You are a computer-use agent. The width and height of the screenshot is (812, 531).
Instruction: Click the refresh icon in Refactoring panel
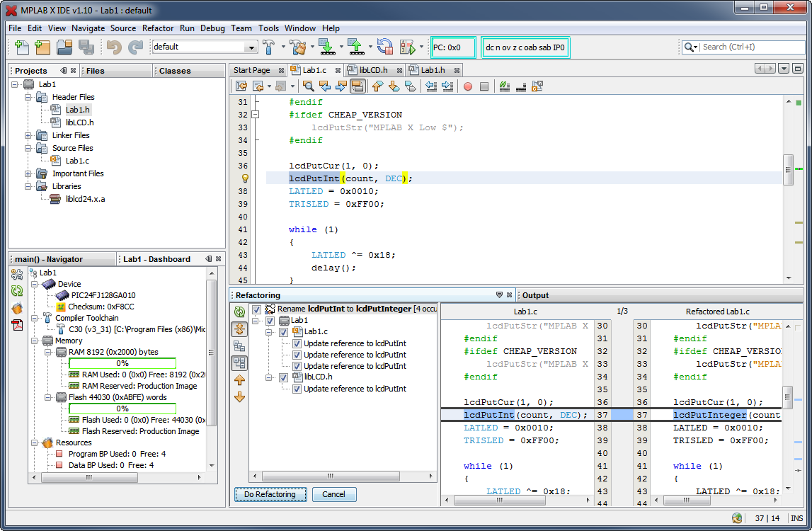tap(239, 311)
